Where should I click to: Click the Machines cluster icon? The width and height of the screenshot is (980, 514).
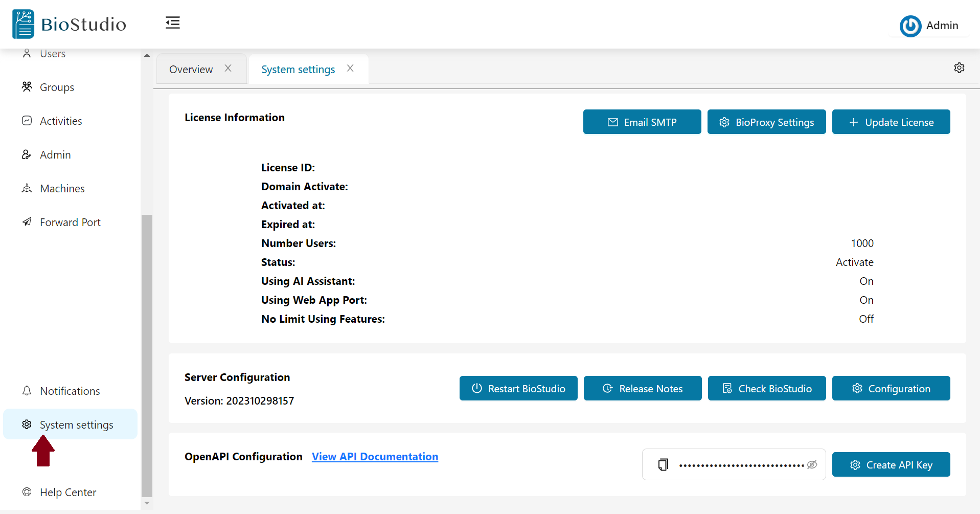point(27,188)
